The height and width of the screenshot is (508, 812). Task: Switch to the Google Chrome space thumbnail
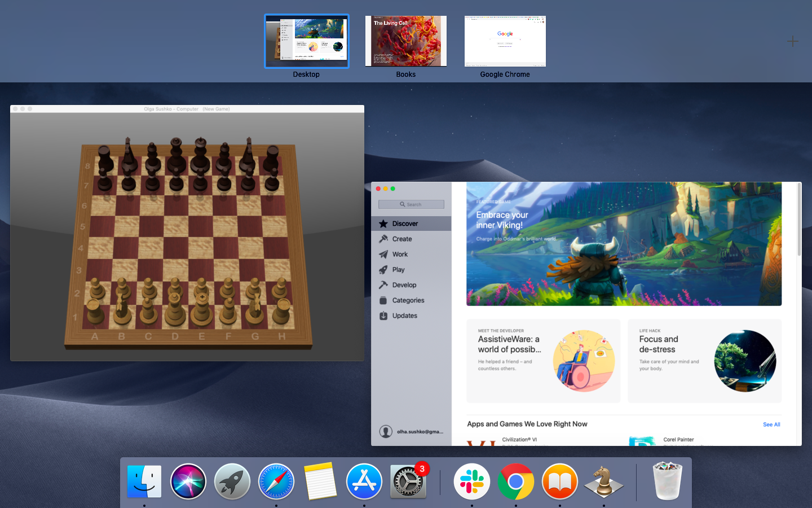coord(505,41)
